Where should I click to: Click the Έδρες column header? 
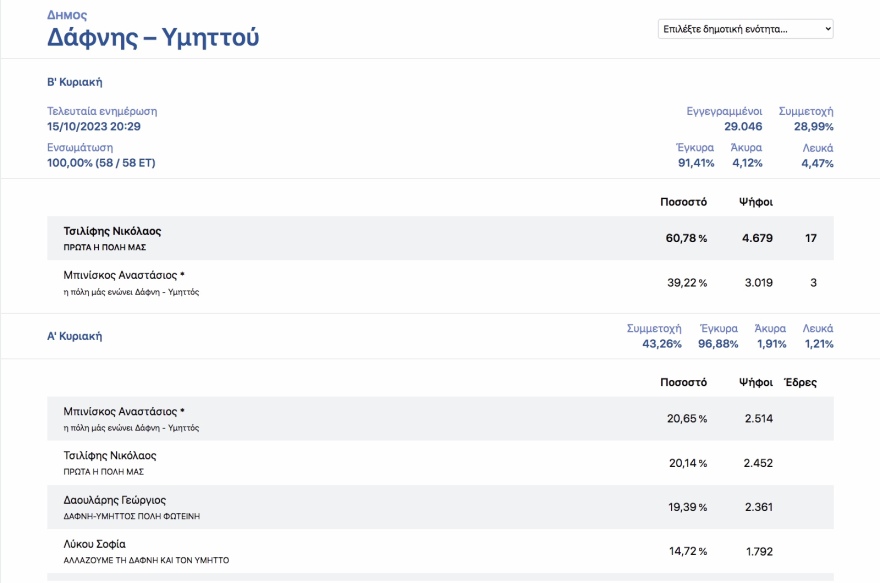(x=800, y=382)
